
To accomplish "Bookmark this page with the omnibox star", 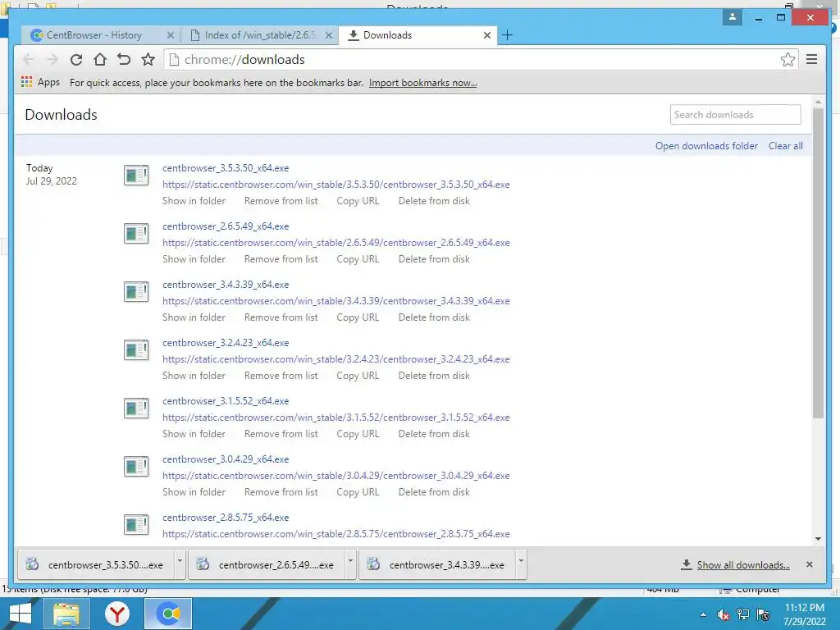I will (x=787, y=59).
